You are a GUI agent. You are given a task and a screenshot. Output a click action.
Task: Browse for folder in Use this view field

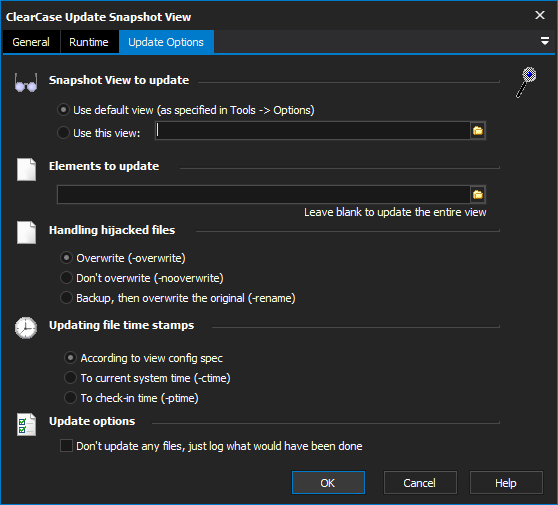coord(478,131)
